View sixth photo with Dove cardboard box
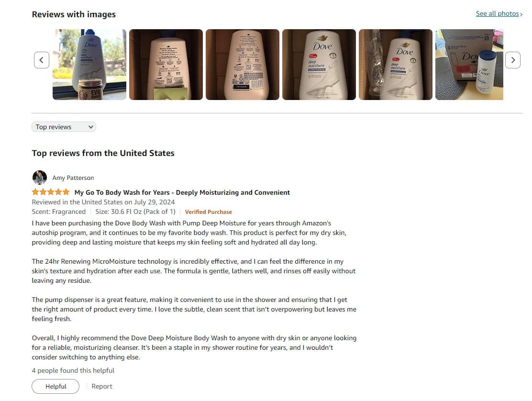The height and width of the screenshot is (401, 532). [x=469, y=65]
